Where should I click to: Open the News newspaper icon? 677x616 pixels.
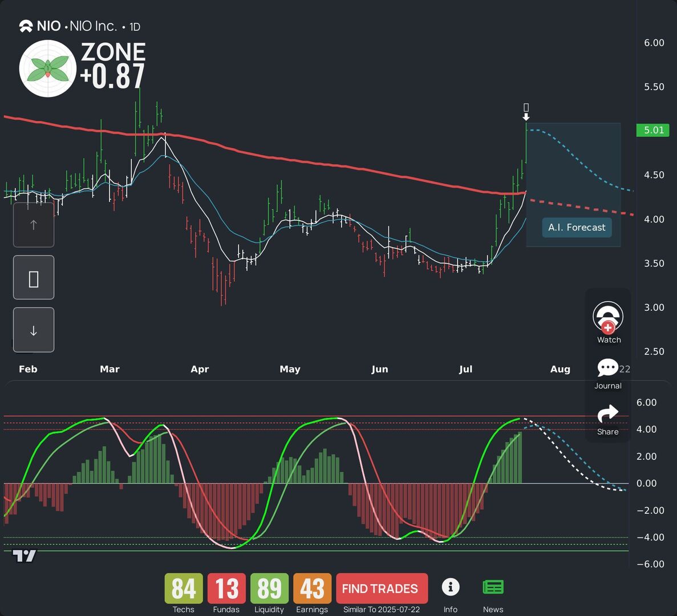pos(493,587)
